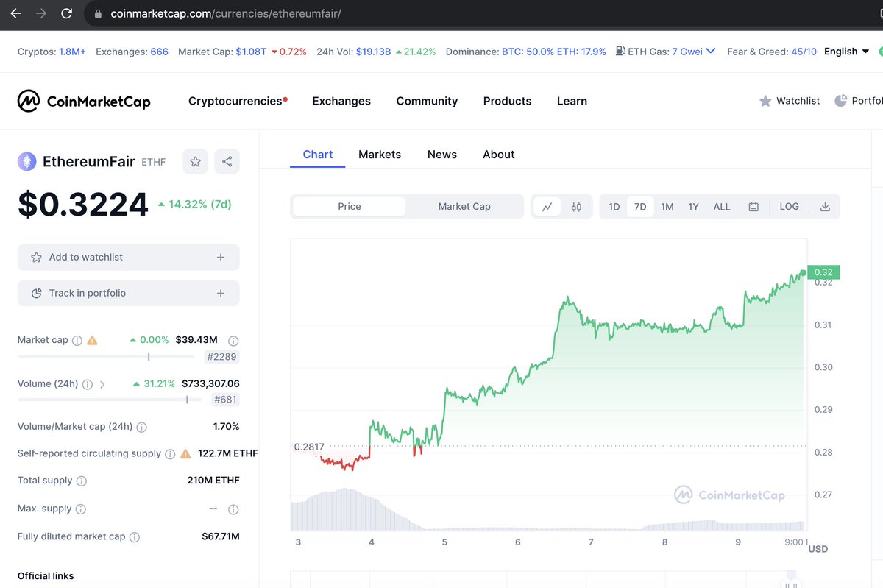883x588 pixels.
Task: Download the chart using the download icon
Action: coord(824,207)
